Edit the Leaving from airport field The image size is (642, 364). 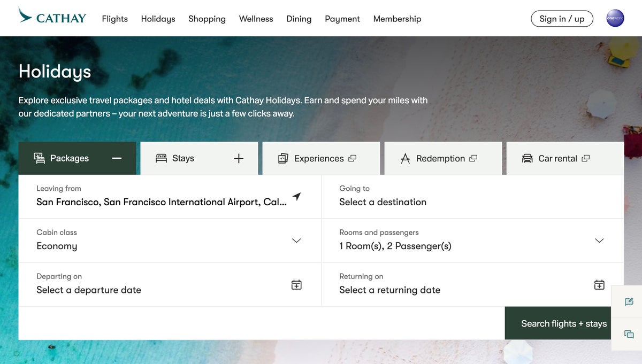(160, 202)
